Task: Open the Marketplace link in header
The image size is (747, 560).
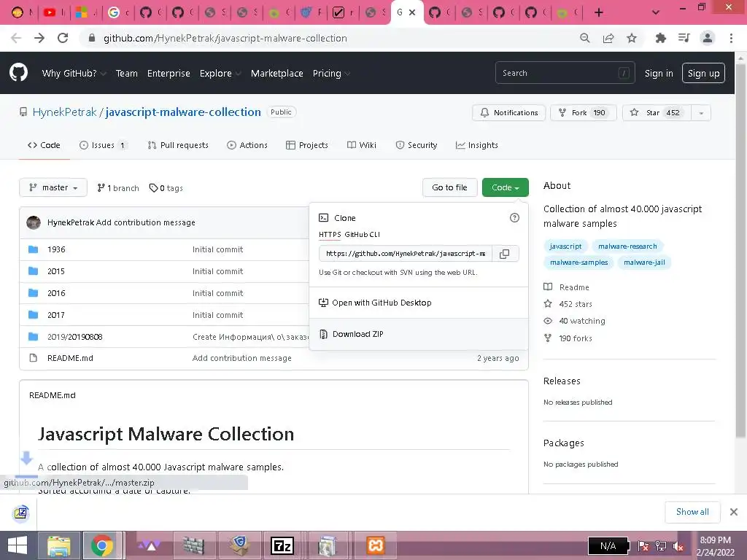Action: pyautogui.click(x=276, y=74)
